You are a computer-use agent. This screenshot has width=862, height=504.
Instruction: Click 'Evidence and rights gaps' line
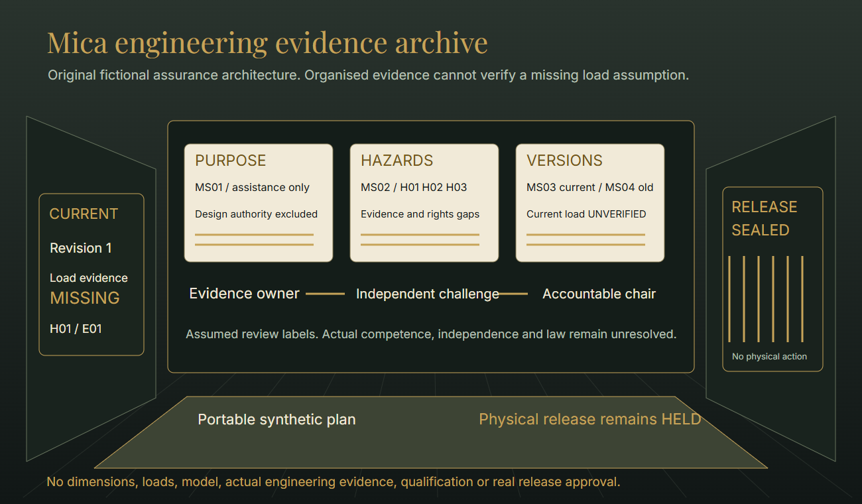pos(420,214)
